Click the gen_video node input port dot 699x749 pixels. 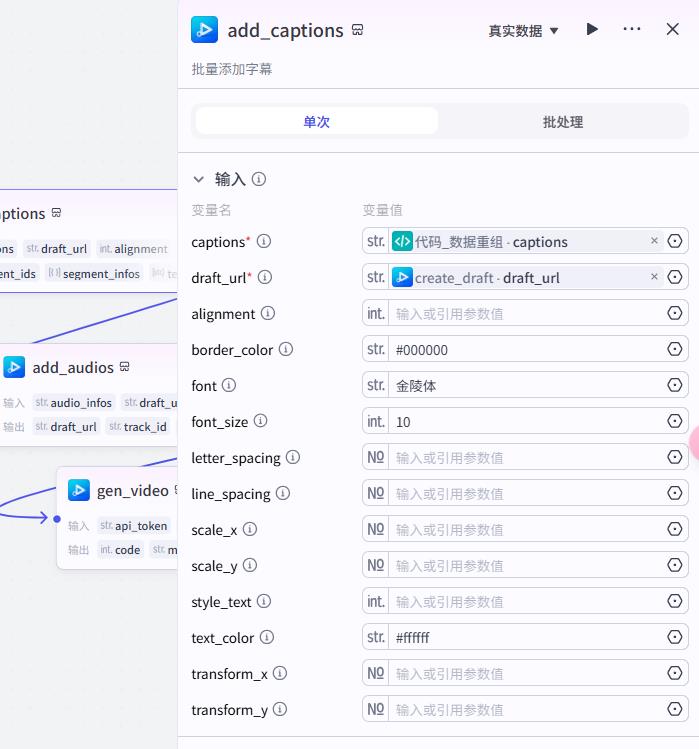57,518
